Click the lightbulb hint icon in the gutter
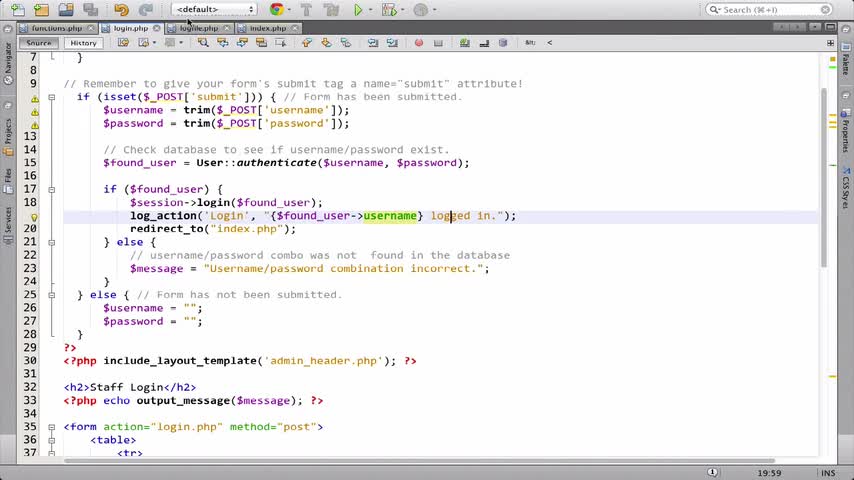The image size is (854, 480). point(34,217)
